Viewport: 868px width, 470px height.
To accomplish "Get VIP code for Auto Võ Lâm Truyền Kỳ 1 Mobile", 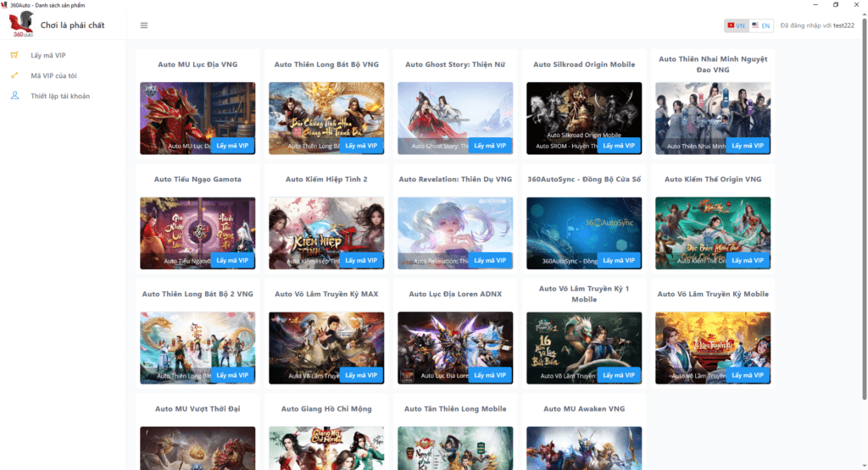I will click(619, 375).
